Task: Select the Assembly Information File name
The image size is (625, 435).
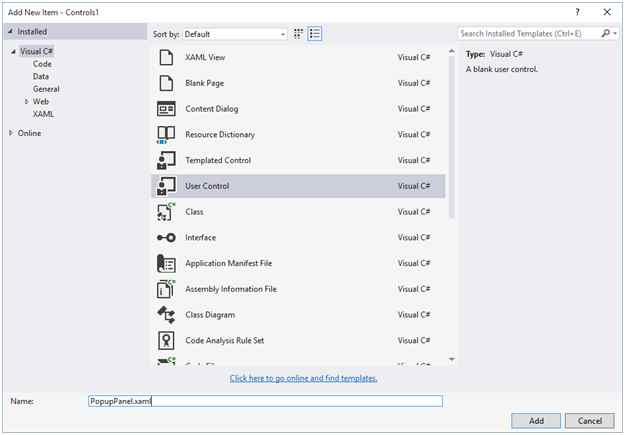Action: coord(231,289)
